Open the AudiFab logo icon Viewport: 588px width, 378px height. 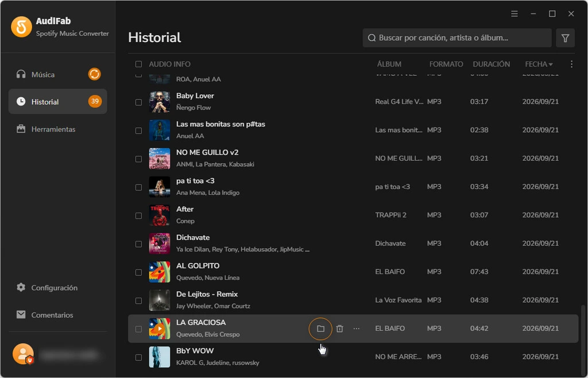[21, 26]
